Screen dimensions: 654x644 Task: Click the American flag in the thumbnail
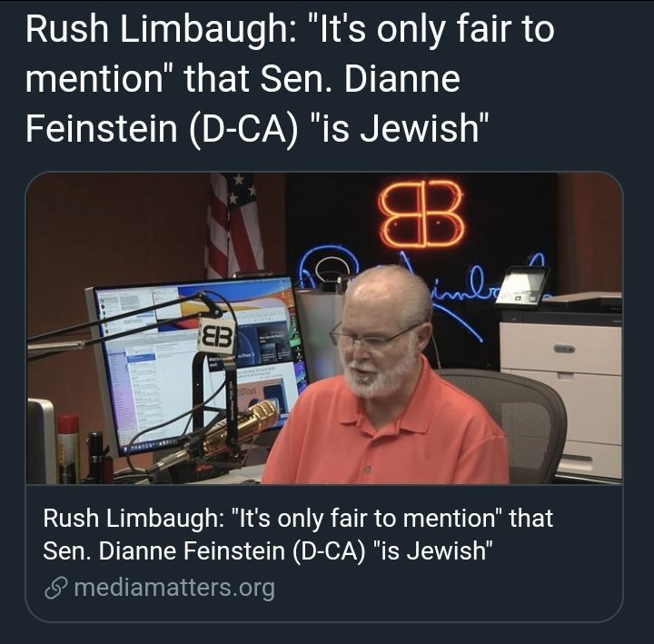tap(232, 225)
